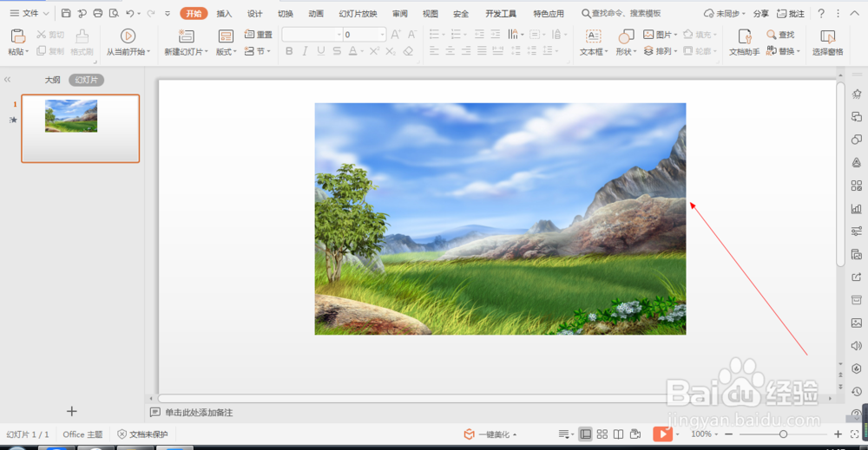
Task: Click the zoom slider handle
Action: tap(783, 434)
